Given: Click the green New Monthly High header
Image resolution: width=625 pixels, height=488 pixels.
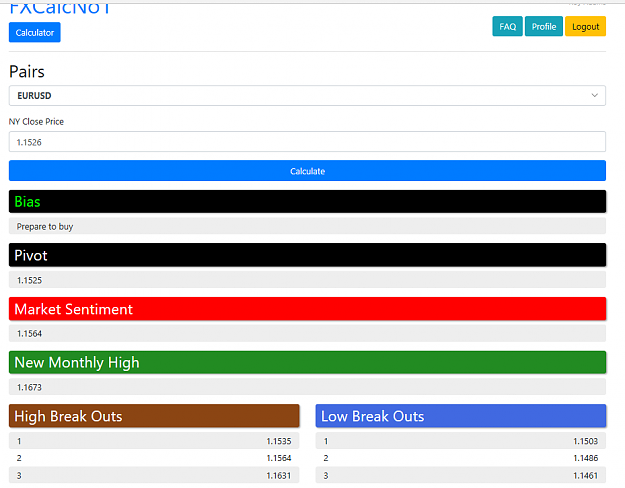Looking at the screenshot, I should click(x=307, y=362).
